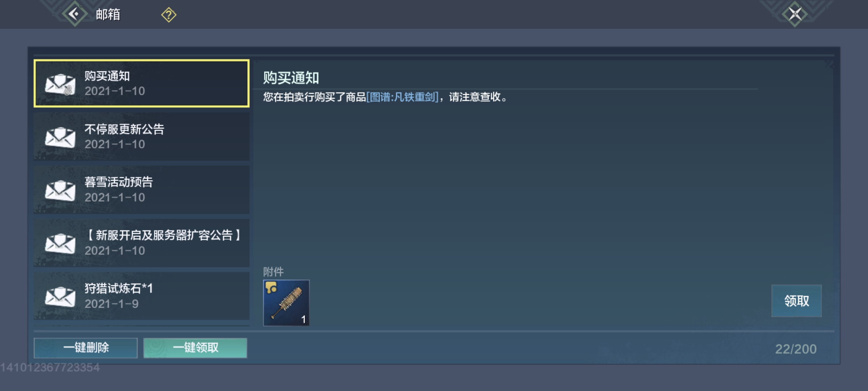
Task: Click the envelope icon of 购买通知 mail
Action: coord(60,84)
